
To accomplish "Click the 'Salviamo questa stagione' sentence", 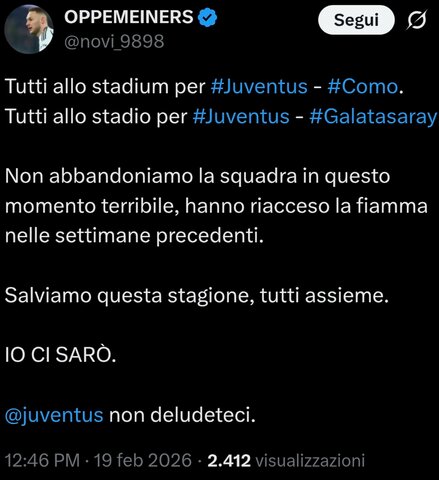I will (197, 296).
